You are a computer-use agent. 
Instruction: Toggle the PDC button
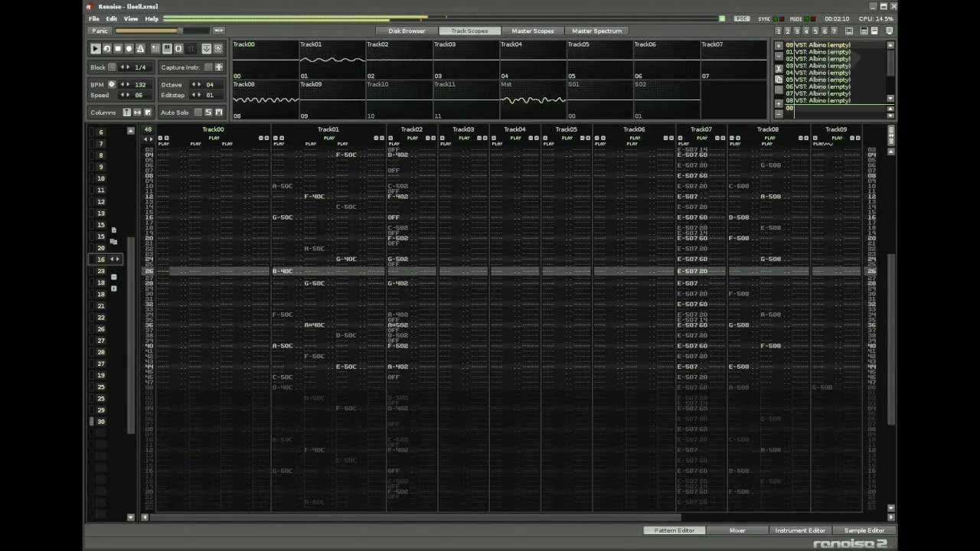[x=741, y=18]
